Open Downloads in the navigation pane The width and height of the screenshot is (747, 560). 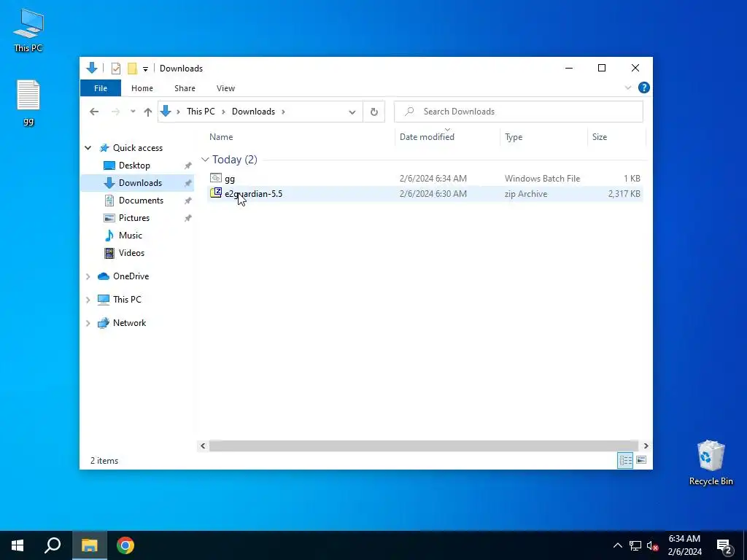pos(140,183)
